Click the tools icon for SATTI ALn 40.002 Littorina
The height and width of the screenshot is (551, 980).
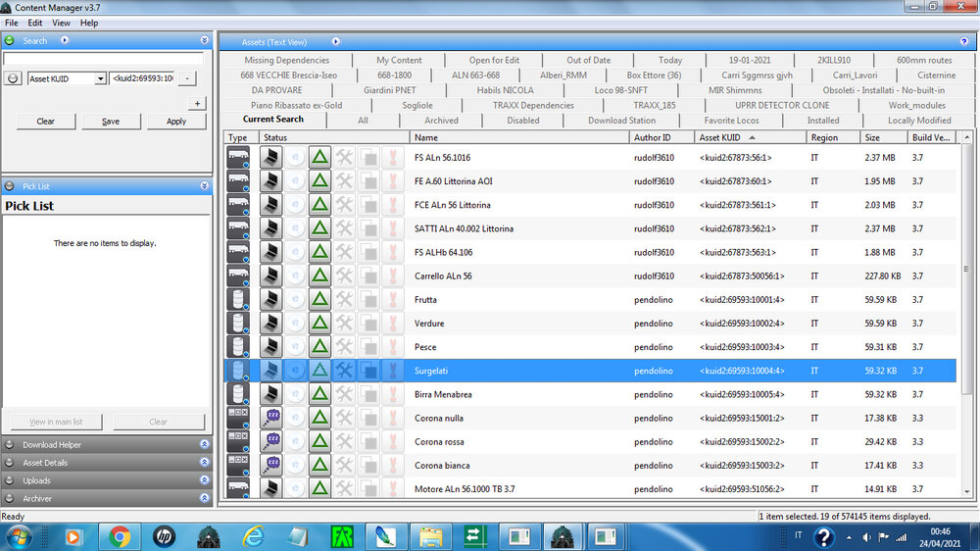click(344, 228)
